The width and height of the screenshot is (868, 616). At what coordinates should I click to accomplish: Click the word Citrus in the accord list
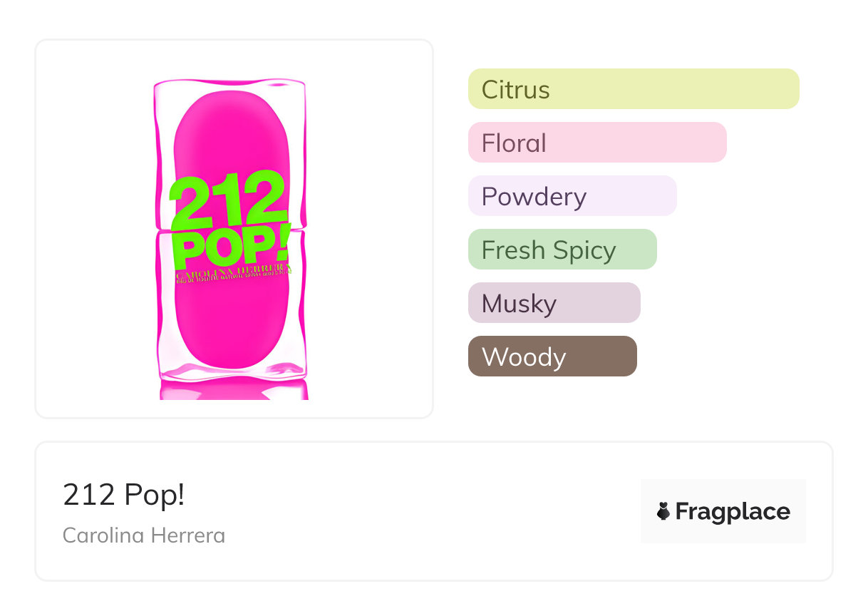point(515,90)
